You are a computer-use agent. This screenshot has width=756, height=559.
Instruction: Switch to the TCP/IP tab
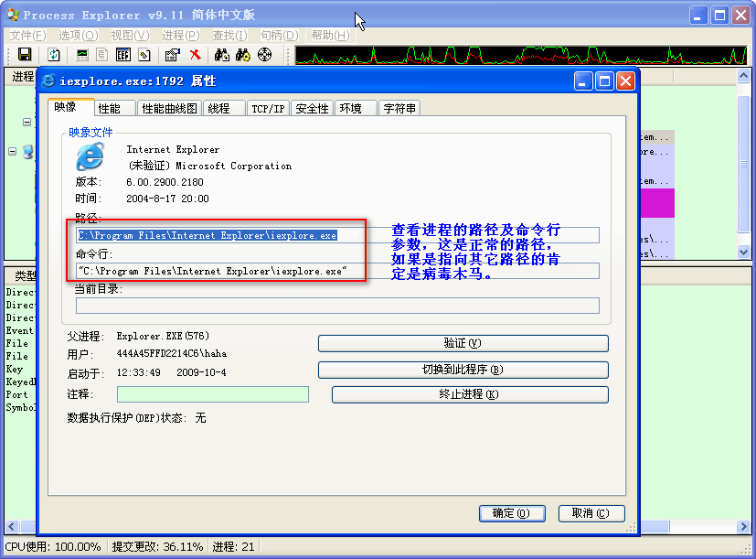coord(268,109)
